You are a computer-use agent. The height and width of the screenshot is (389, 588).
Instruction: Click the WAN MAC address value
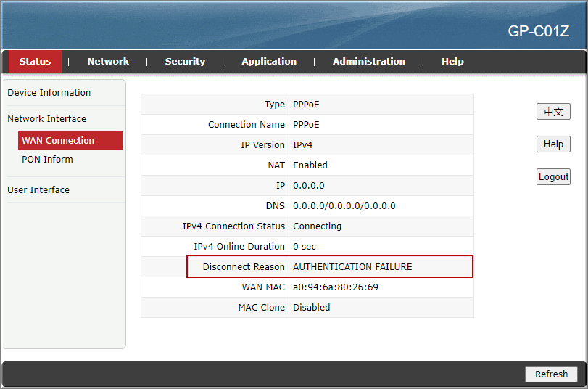(x=335, y=287)
